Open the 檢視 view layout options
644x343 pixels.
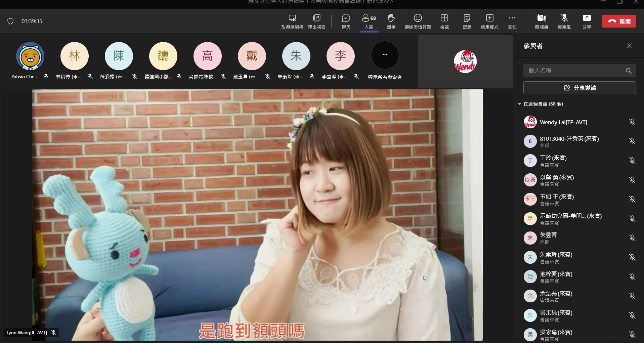coord(444,21)
